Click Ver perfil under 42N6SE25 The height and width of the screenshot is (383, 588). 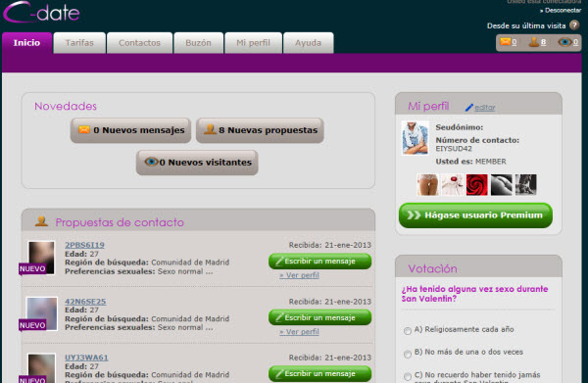click(x=299, y=332)
